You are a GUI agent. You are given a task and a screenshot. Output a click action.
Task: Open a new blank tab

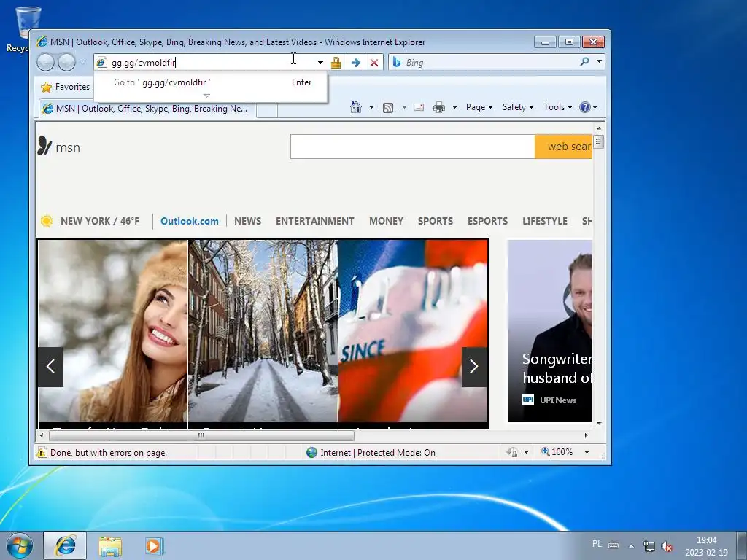267,109
